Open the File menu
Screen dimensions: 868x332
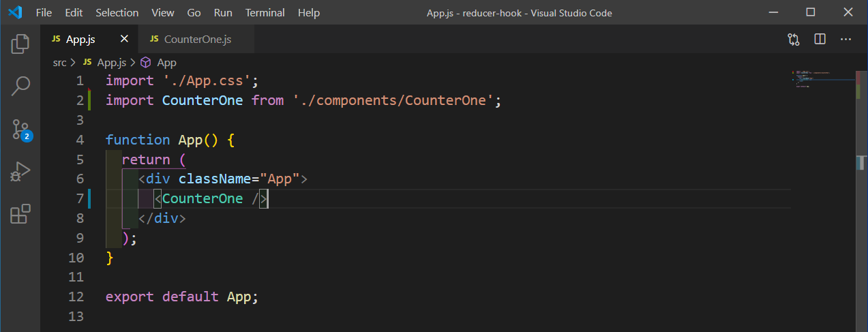pos(44,13)
